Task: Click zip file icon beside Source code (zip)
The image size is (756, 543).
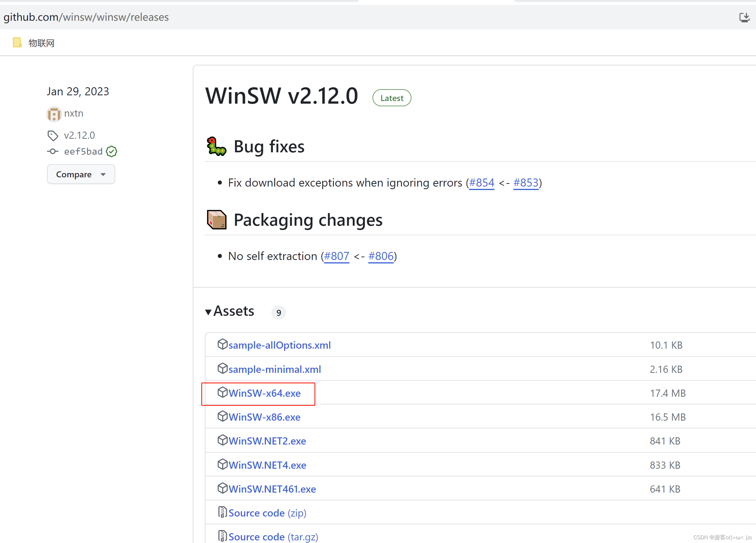Action: [222, 512]
